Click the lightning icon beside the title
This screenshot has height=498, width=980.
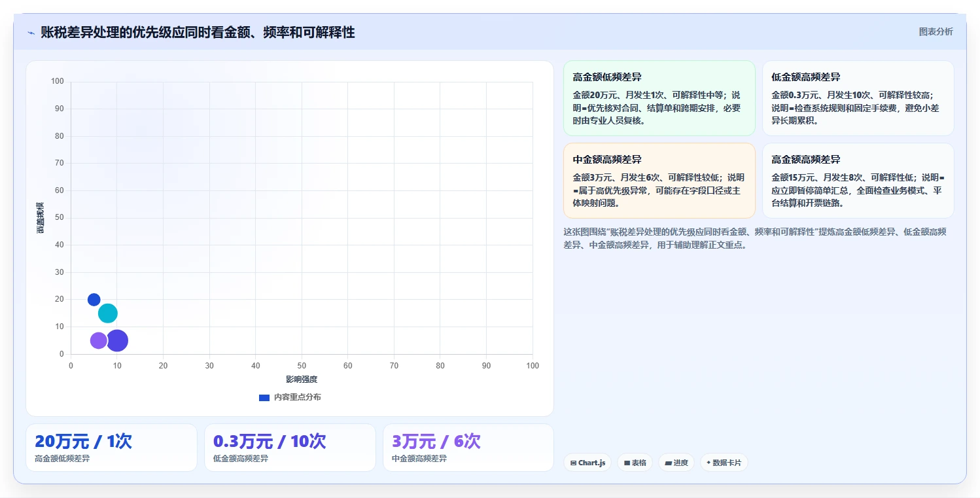[31, 33]
